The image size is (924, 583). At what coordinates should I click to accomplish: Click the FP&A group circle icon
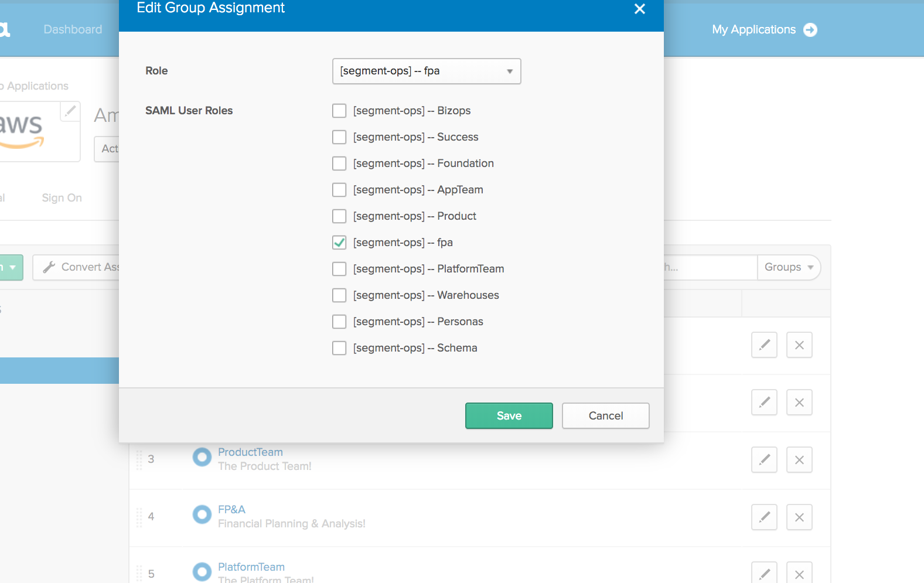point(202,514)
